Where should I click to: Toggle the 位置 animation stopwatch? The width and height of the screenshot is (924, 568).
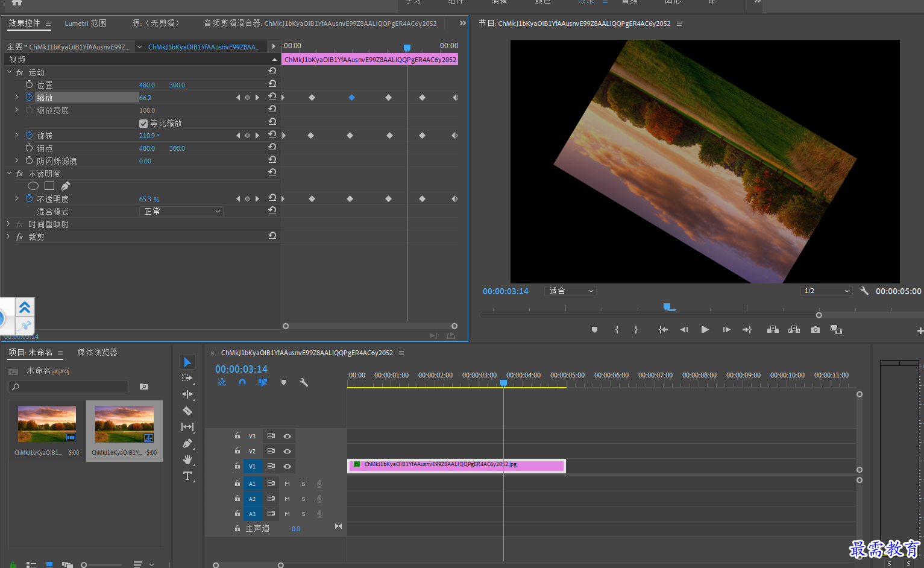pos(29,84)
